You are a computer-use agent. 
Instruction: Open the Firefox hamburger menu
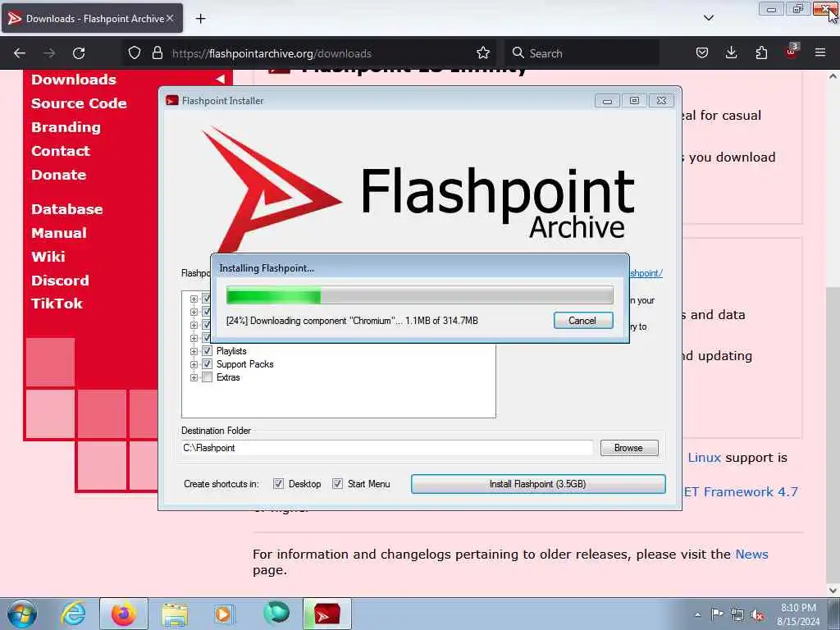(x=820, y=53)
